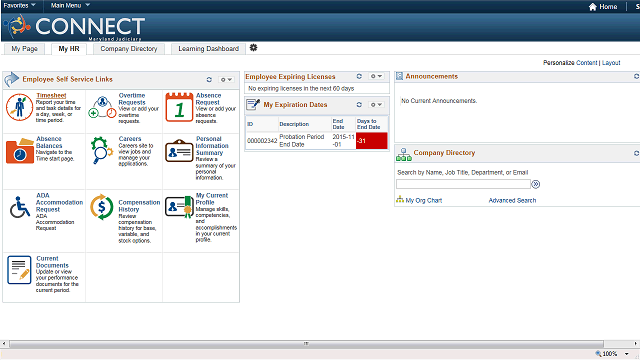Viewport: 640px width, 360px height.
Task: Open the Compensation History dollar icon
Action: point(102,207)
